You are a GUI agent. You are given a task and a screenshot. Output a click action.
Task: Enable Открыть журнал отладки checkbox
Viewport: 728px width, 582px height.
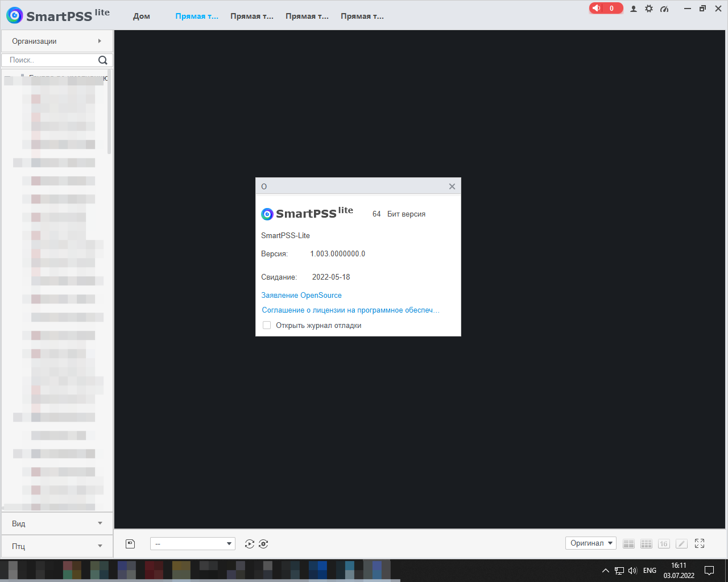pos(267,325)
